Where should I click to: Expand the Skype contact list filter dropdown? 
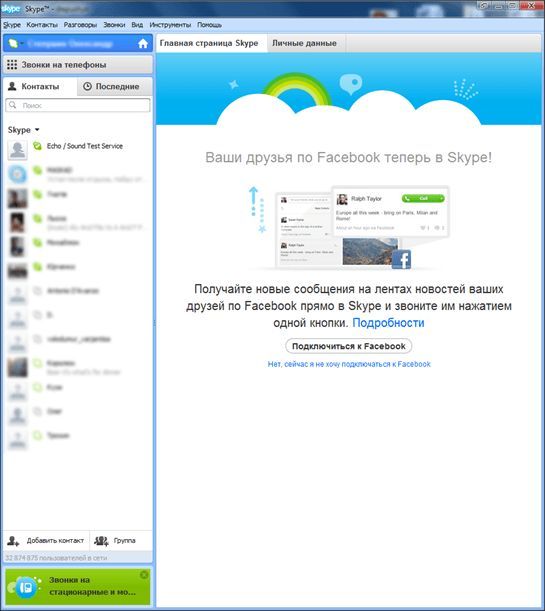pyautogui.click(x=37, y=130)
